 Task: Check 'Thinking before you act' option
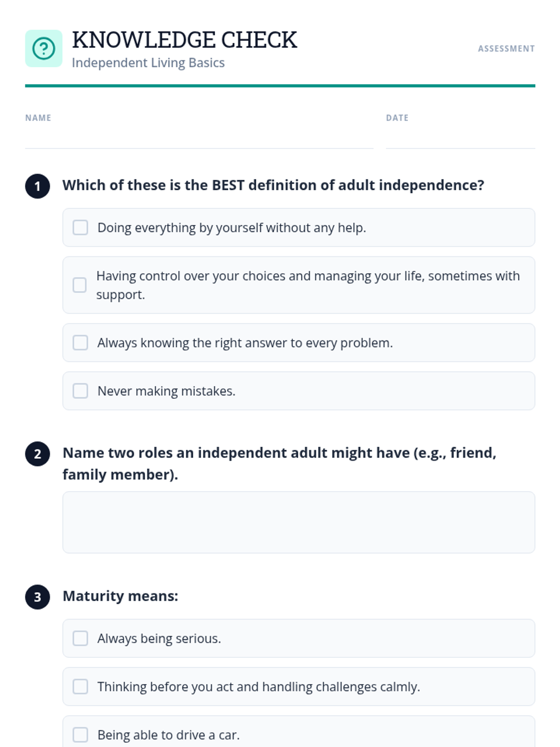(x=80, y=686)
